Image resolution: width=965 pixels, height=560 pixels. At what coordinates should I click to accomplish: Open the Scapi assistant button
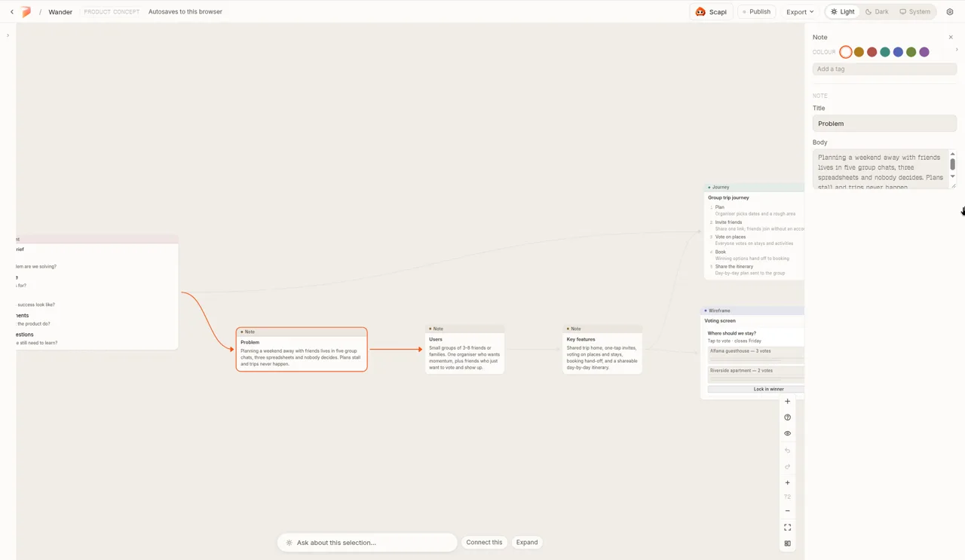(711, 12)
